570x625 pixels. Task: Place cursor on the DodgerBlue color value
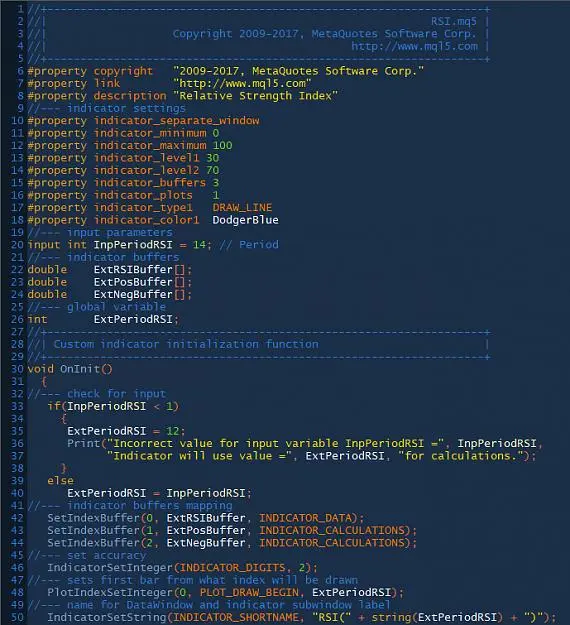tap(246, 220)
